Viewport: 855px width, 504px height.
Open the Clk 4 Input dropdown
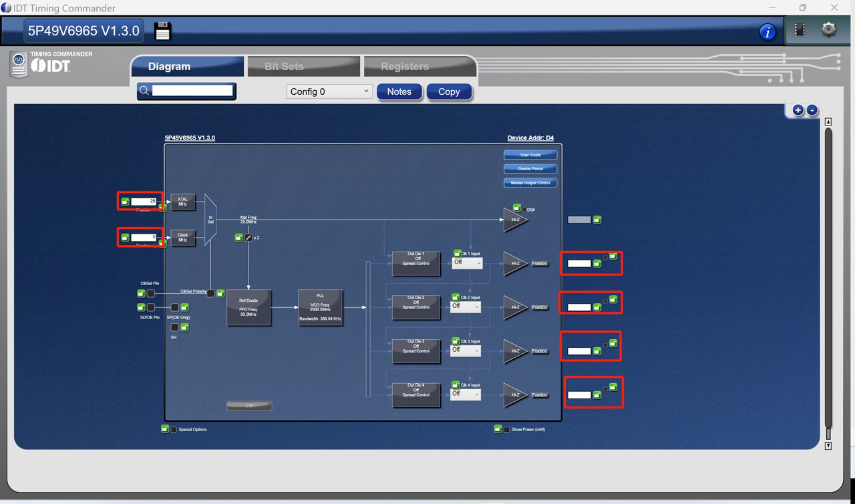[x=466, y=394]
